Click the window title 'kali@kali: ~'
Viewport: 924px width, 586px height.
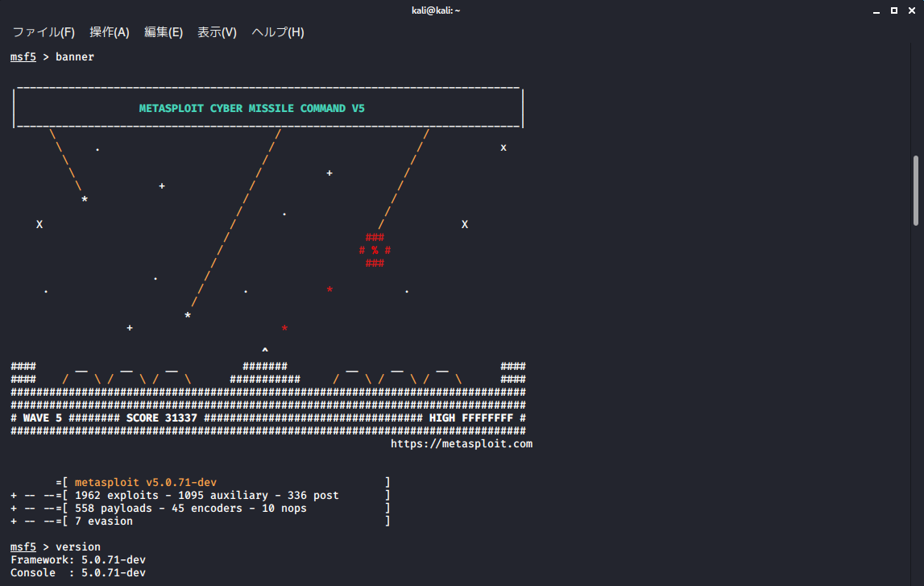(x=436, y=10)
